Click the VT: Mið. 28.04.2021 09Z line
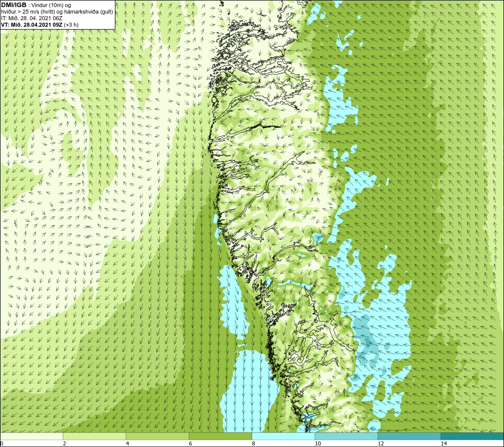The width and height of the screenshot is (504, 447). [x=39, y=25]
